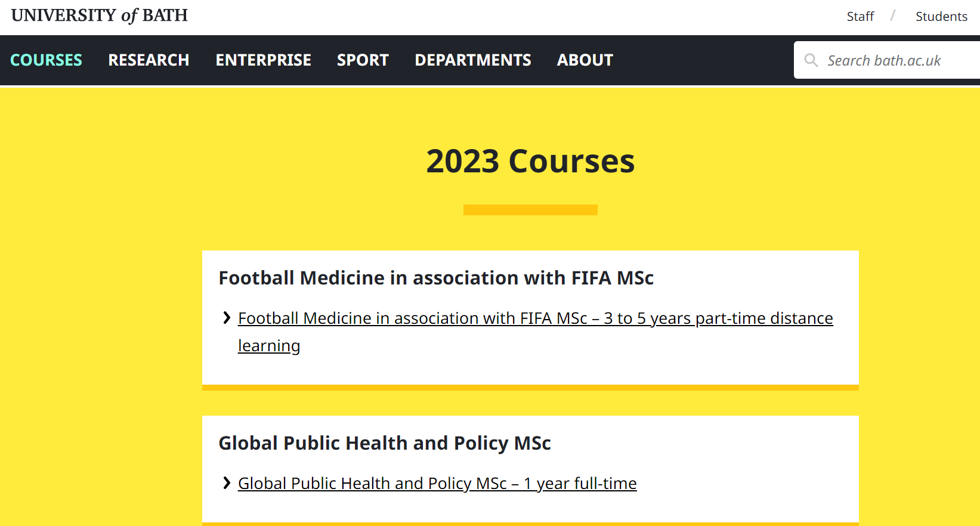This screenshot has height=526, width=980.
Task: Go to the Research section
Action: point(149,60)
